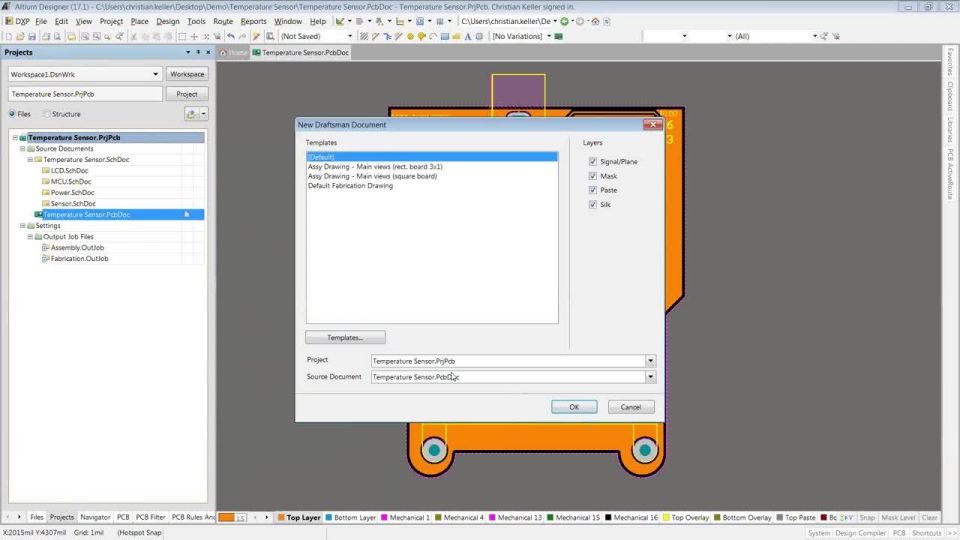Click the print toolbar icon
Screen dimensions: 960x540
[x=46, y=37]
